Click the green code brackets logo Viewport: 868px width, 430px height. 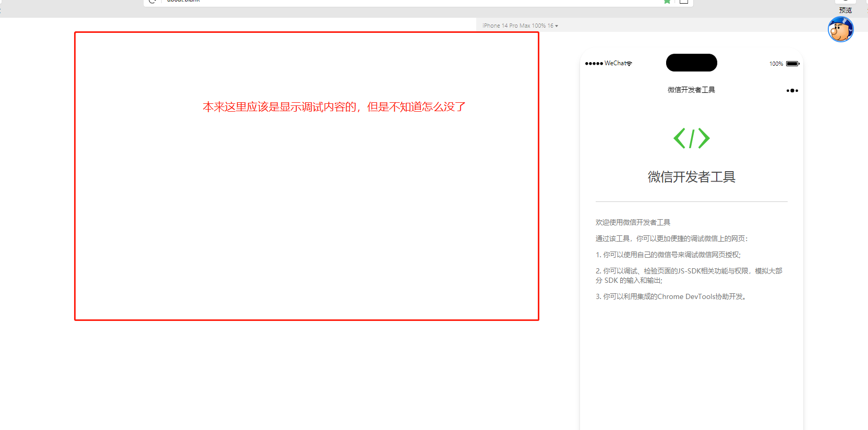click(692, 138)
